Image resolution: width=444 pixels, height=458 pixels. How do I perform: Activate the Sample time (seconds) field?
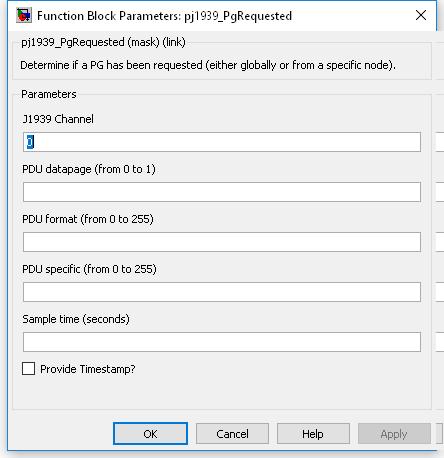tap(222, 342)
